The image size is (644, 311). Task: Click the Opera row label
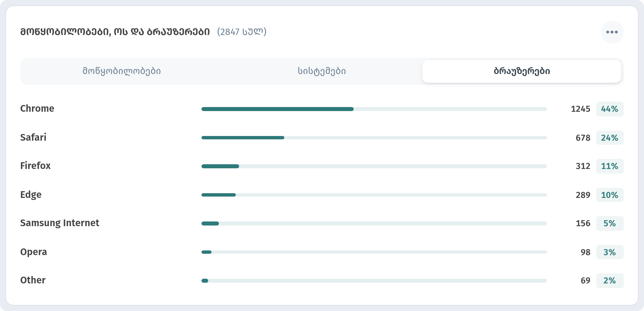(x=33, y=252)
